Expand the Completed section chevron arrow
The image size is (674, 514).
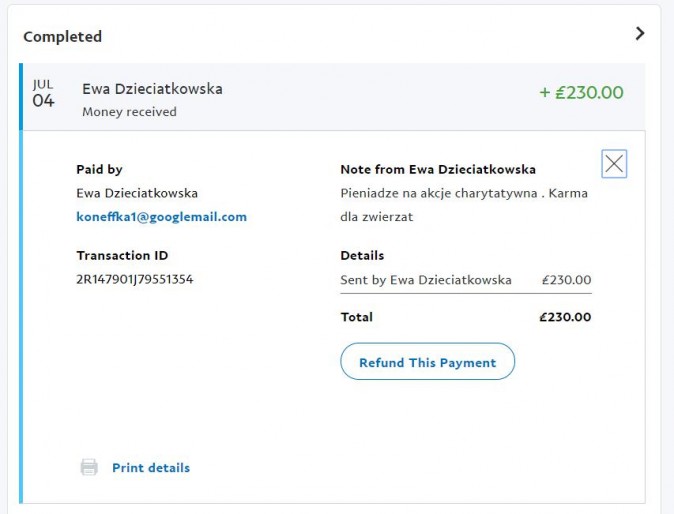pyautogui.click(x=640, y=34)
